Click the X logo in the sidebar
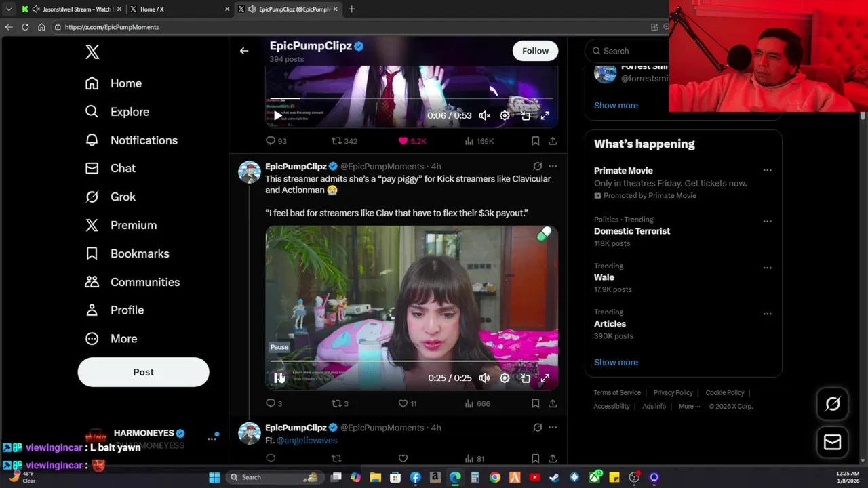 point(92,52)
